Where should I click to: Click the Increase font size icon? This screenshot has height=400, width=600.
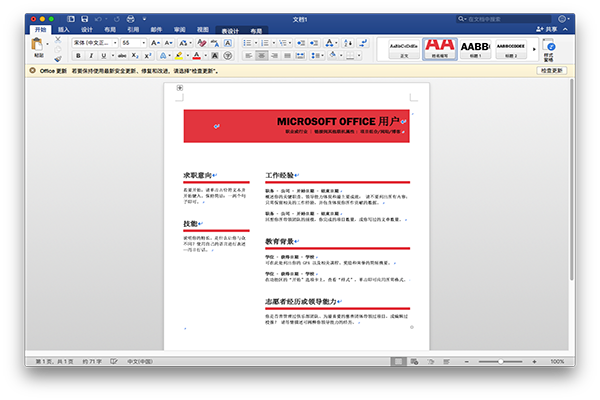pos(155,43)
